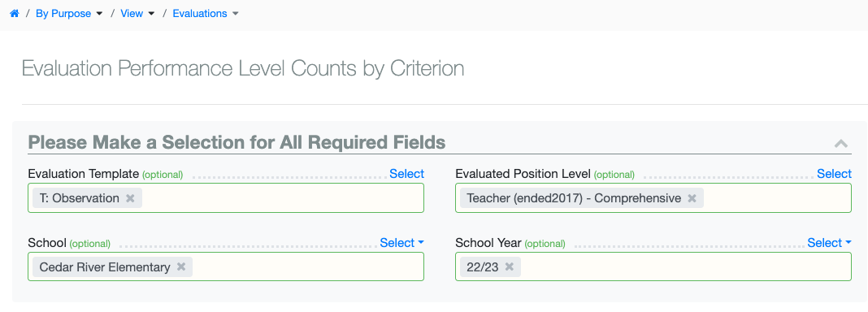868x312 pixels.
Task: Click Select link for Evaluated Position Level
Action: (834, 174)
